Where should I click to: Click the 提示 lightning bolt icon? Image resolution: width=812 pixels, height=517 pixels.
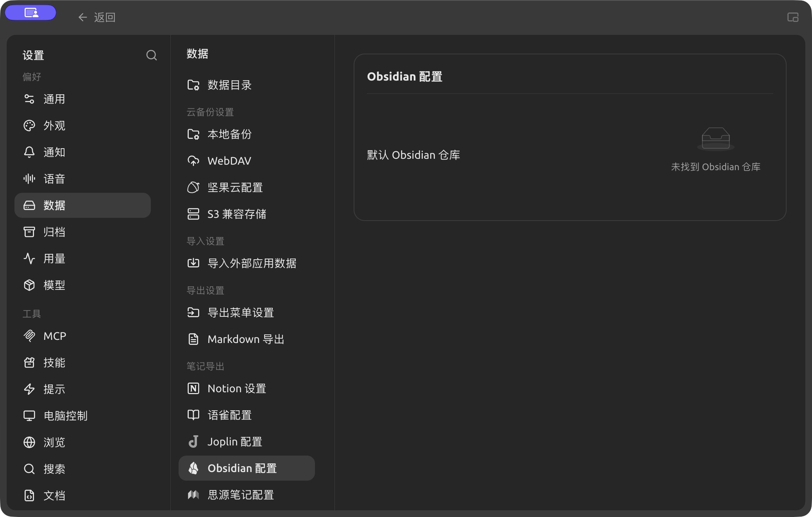(29, 389)
